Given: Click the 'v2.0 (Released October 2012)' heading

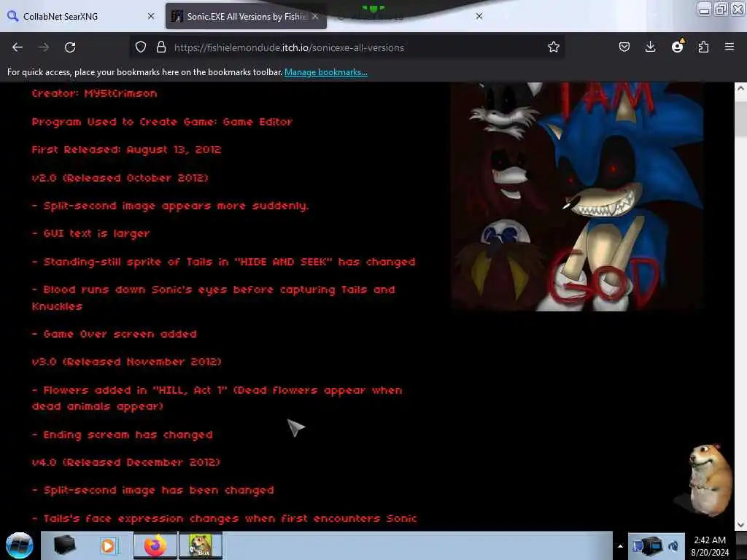Looking at the screenshot, I should [120, 178].
